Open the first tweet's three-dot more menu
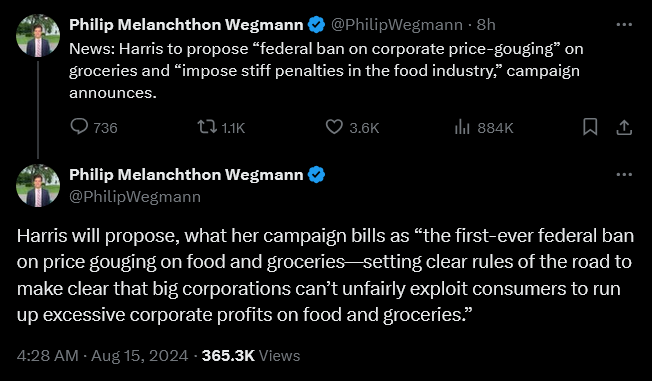This screenshot has height=381, width=652. [x=624, y=25]
